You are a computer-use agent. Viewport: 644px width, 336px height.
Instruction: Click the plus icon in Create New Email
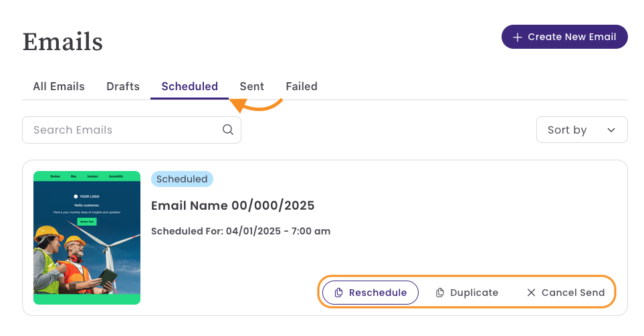click(518, 37)
